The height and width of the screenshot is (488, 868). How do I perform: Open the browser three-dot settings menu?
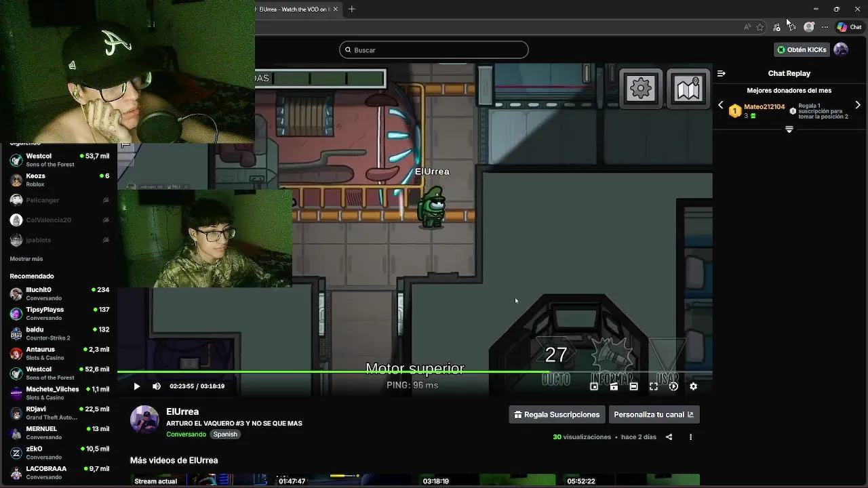coord(825,27)
